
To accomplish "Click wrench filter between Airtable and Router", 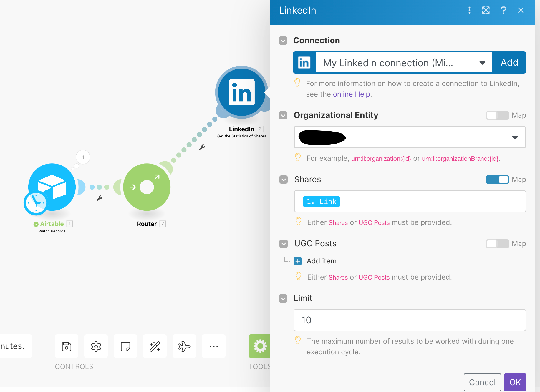I will pyautogui.click(x=100, y=198).
